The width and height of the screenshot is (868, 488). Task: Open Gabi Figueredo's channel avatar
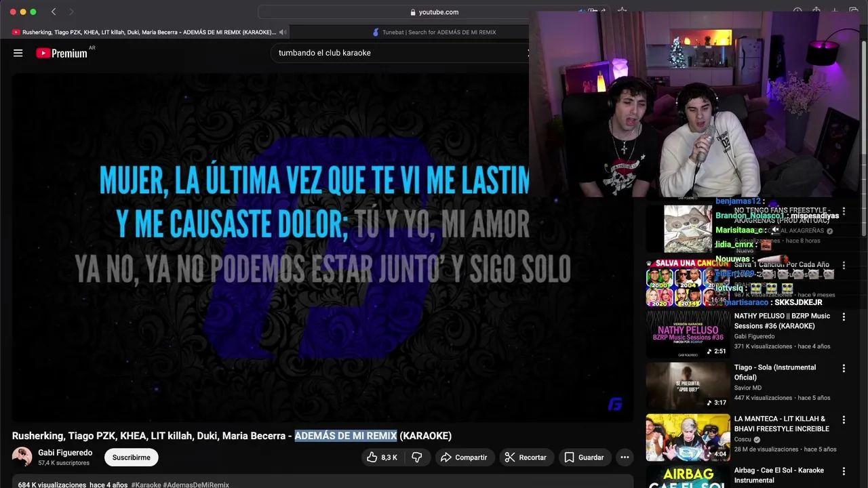(x=22, y=457)
